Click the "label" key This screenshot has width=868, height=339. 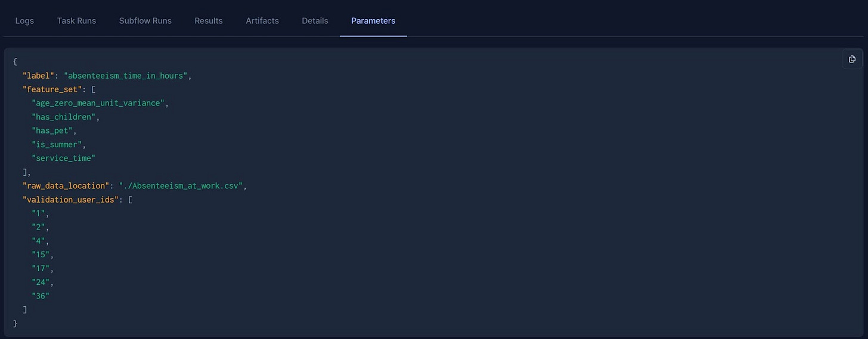(x=38, y=76)
